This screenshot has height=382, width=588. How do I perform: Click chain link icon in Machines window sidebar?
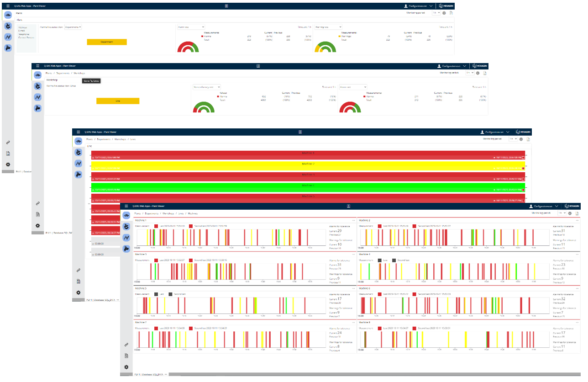click(x=126, y=345)
